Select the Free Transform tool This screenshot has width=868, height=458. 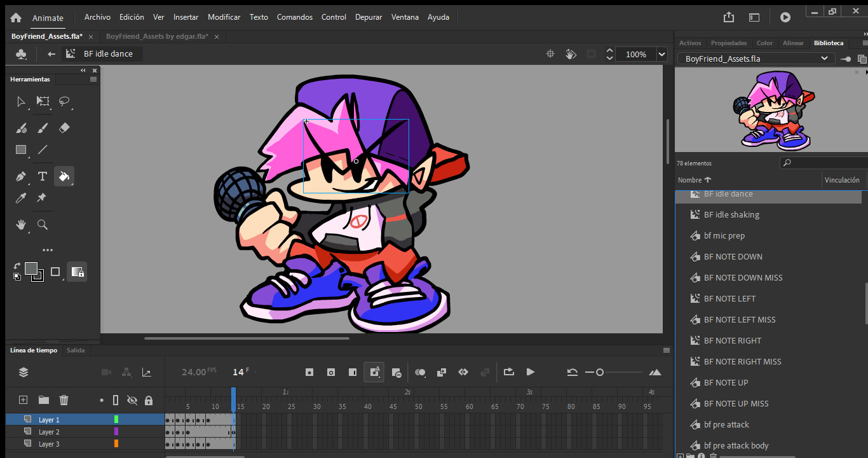click(x=43, y=101)
